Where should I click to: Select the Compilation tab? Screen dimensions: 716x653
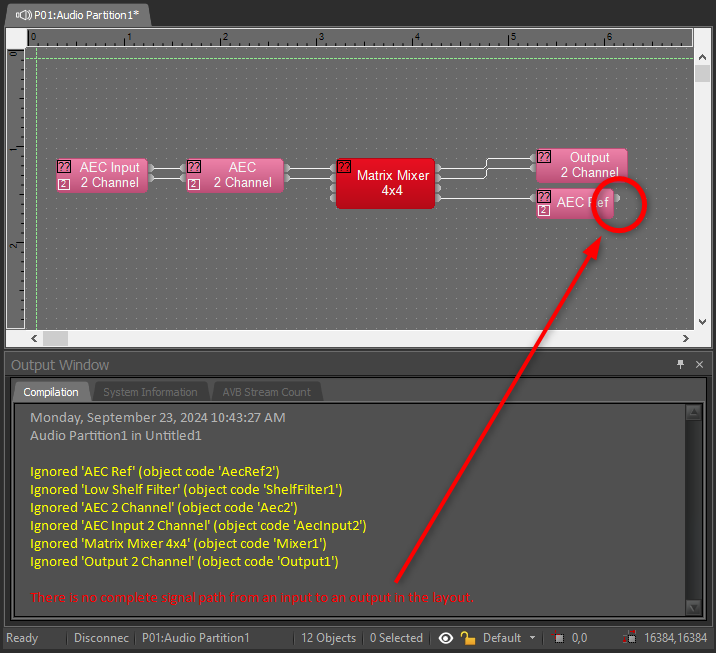[51, 392]
